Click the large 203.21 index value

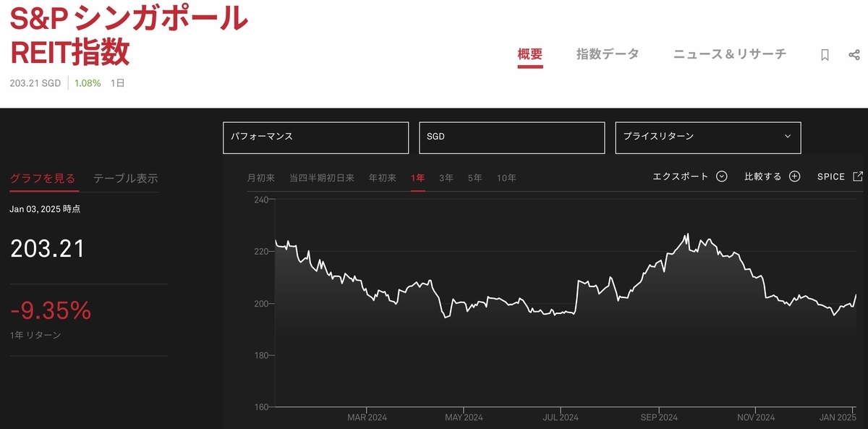[x=48, y=249]
